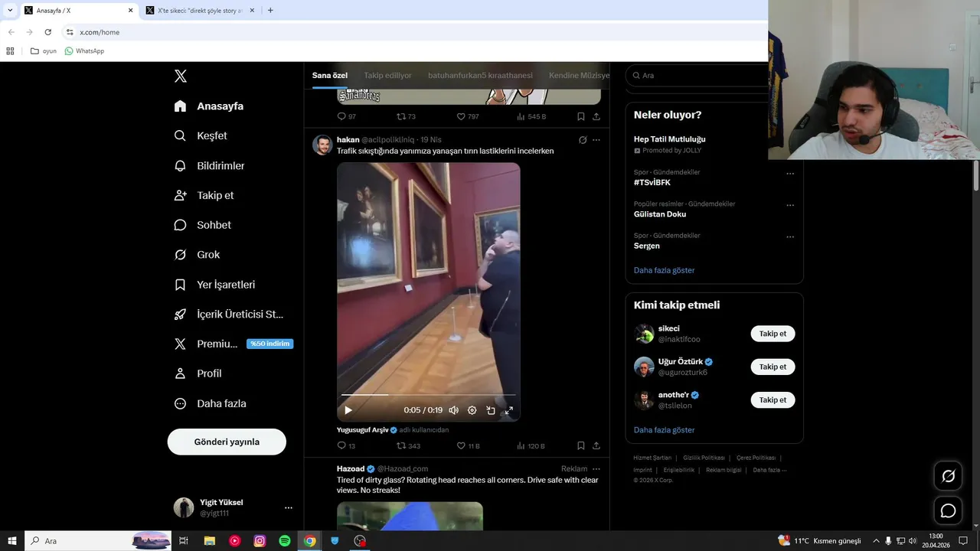Follow sikeci with Takip et button

point(773,334)
